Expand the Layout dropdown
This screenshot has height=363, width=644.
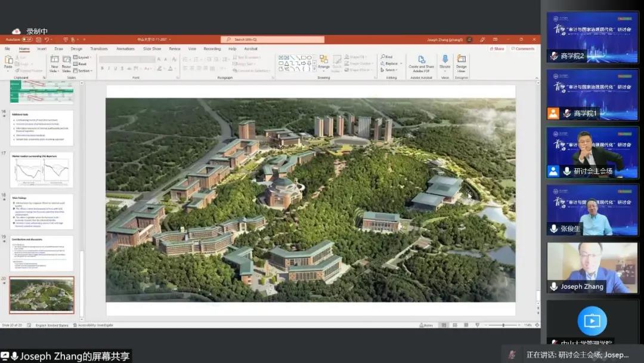[x=83, y=57]
